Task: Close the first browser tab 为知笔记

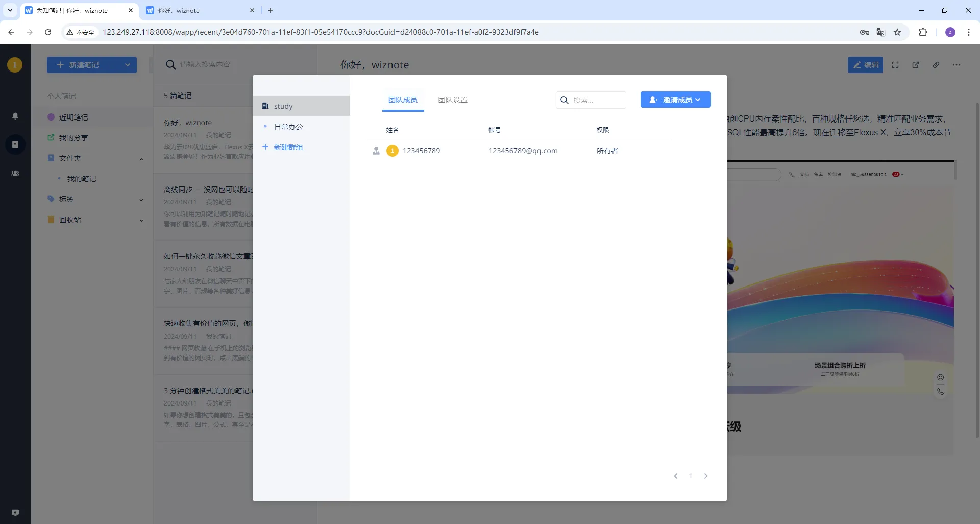Action: tap(131, 10)
